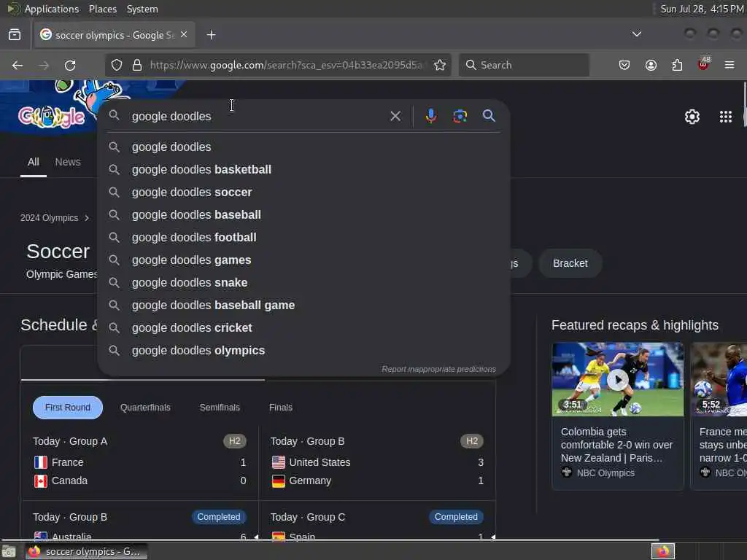Open Google Lens image search icon
This screenshot has height=560, width=747.
[x=460, y=116]
